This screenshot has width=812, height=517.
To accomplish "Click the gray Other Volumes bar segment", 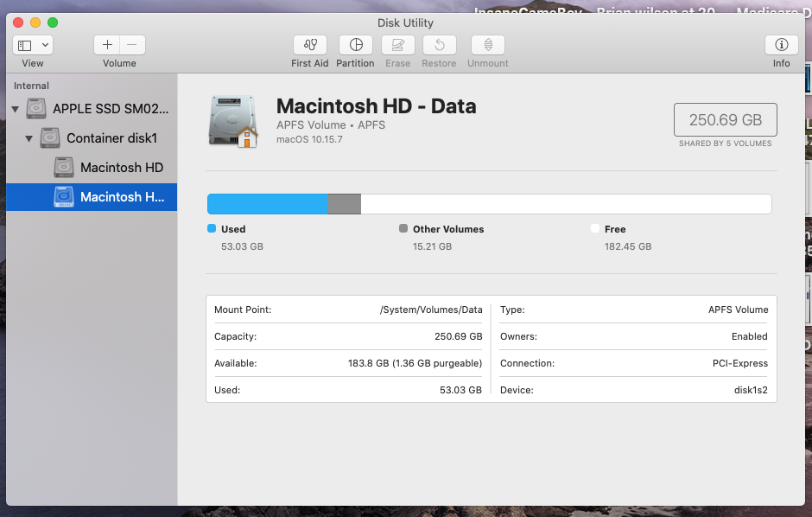I will [344, 204].
